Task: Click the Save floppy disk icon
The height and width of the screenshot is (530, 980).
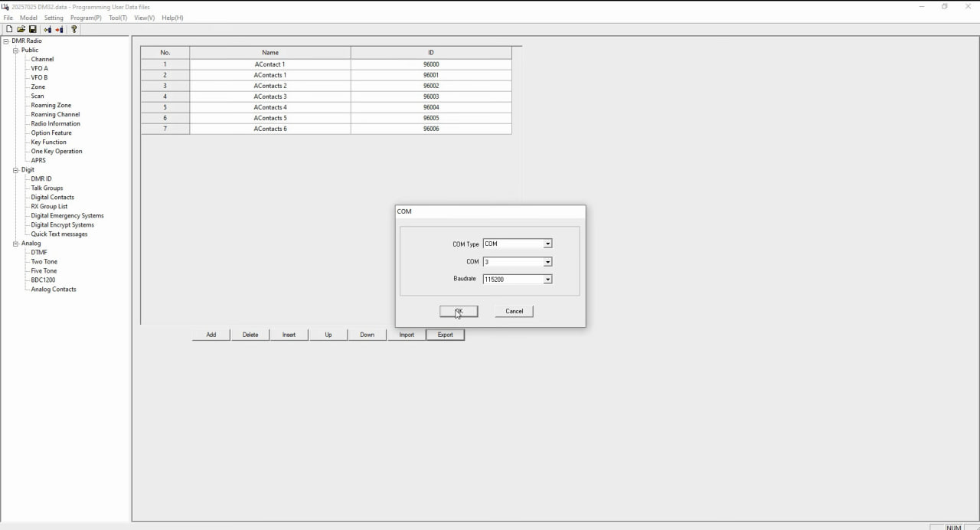Action: pos(32,29)
